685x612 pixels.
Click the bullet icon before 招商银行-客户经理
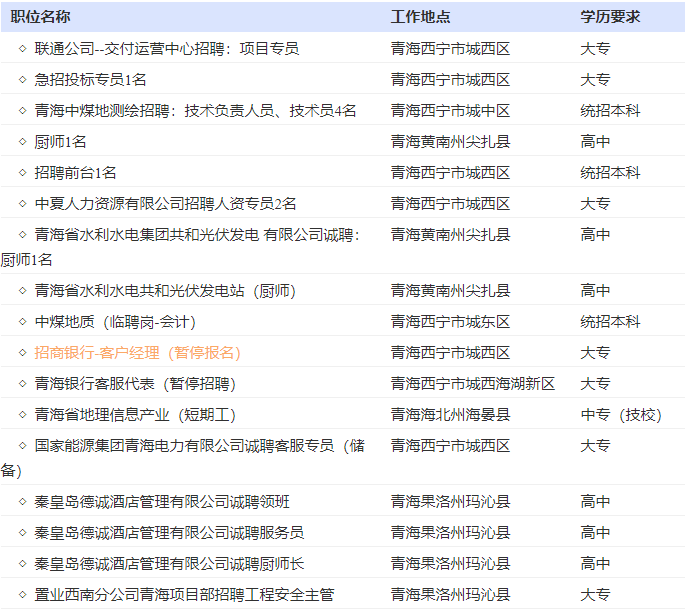(x=22, y=353)
